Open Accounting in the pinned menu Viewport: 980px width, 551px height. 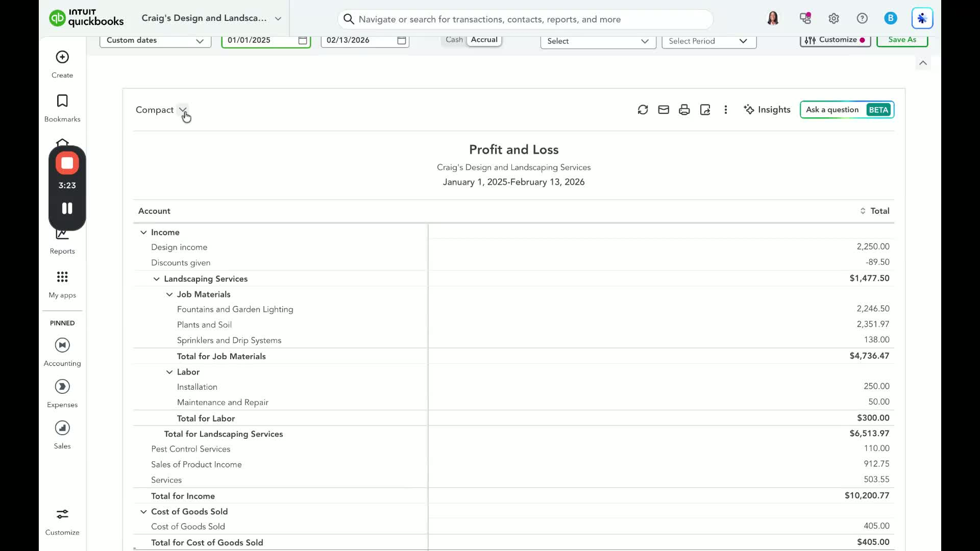click(62, 345)
